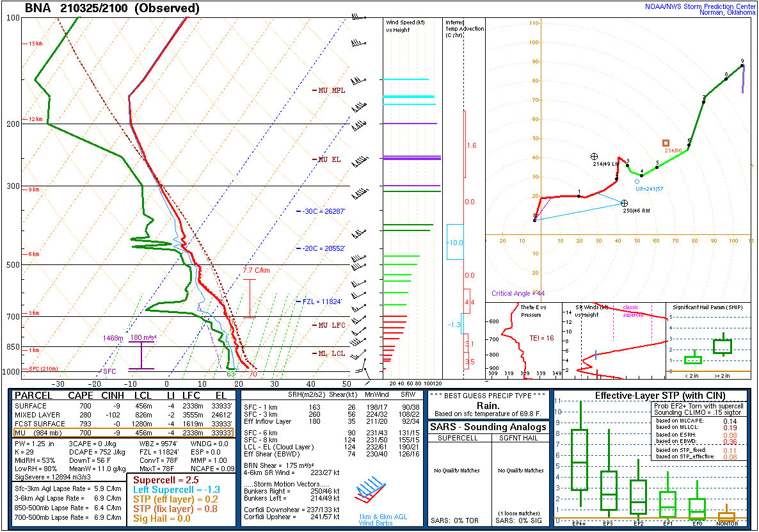Click the 'MU MPL' level label
The image size is (759, 532).
tap(332, 90)
